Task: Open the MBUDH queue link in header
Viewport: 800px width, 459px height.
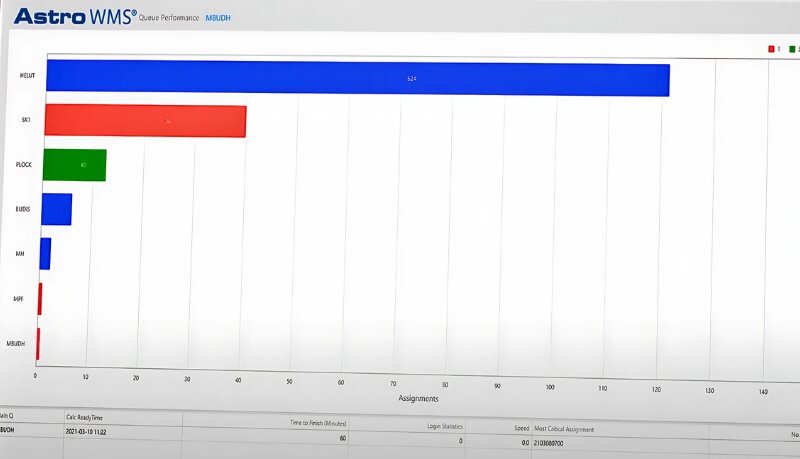Action: (218, 18)
